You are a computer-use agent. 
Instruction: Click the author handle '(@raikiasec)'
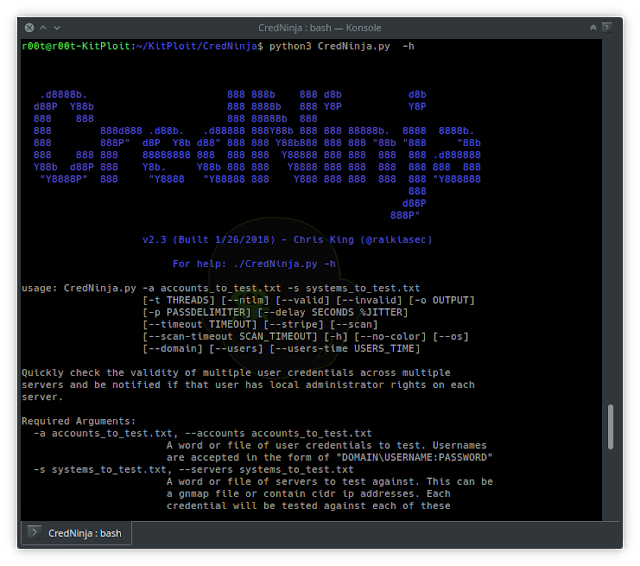(396, 240)
